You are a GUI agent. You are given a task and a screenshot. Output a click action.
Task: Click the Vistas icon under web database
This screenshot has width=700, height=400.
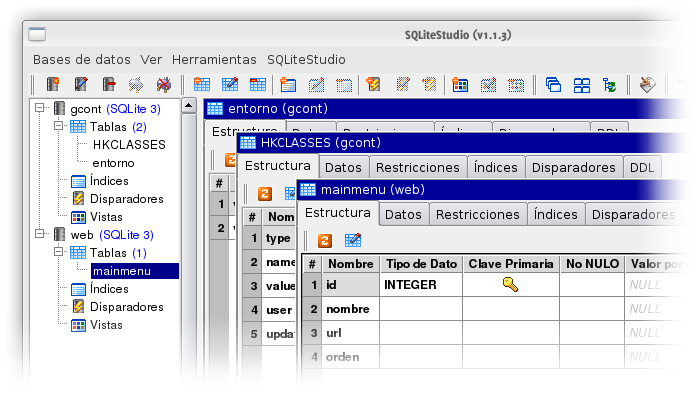(78, 325)
